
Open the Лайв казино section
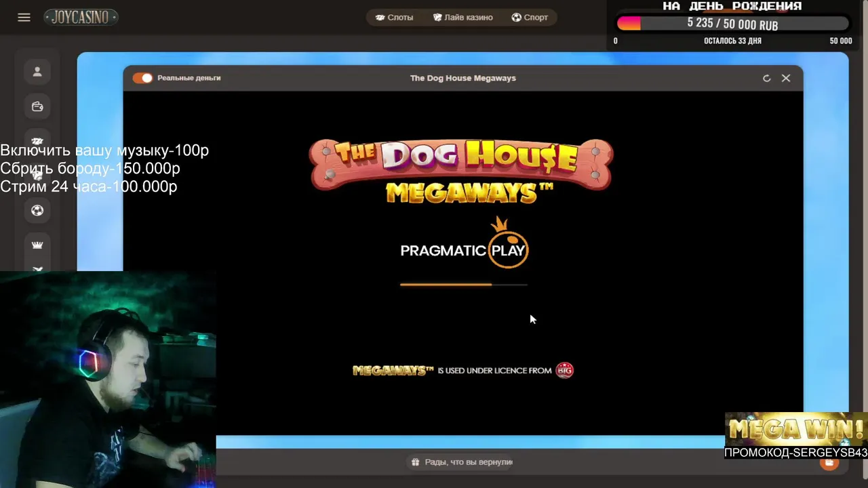click(x=462, y=17)
